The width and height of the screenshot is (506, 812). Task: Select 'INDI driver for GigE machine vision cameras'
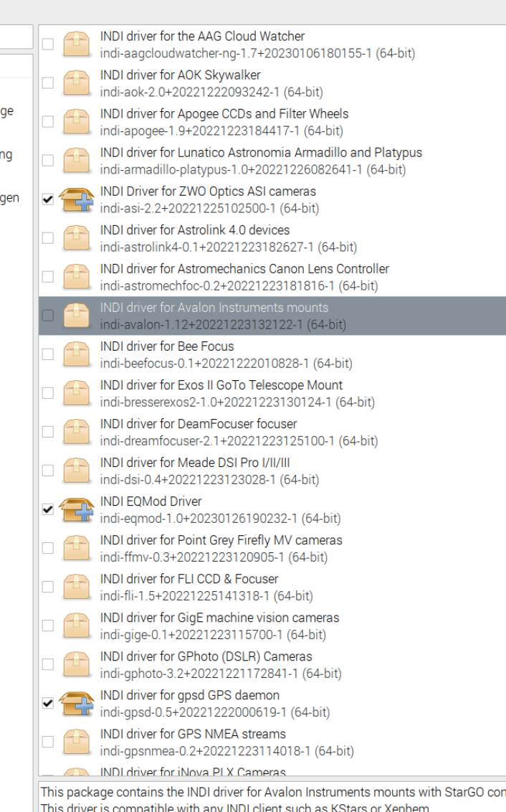coord(219,618)
